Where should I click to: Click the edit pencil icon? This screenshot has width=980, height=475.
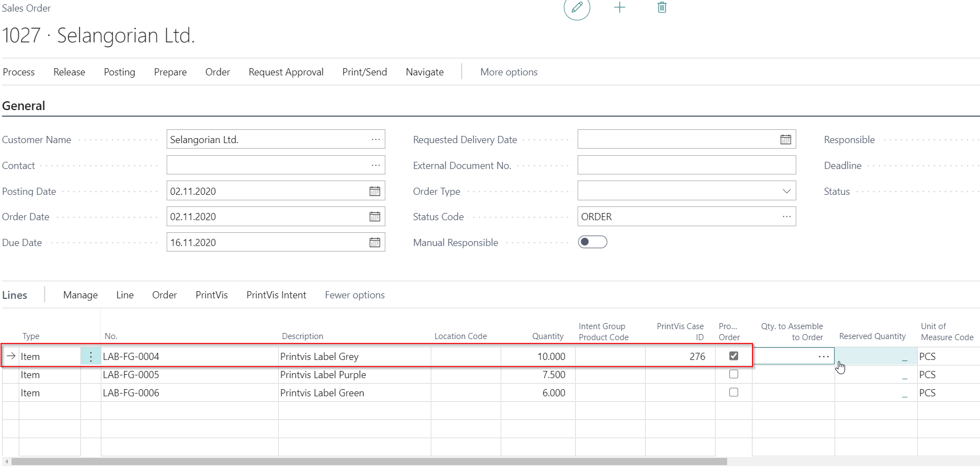point(577,8)
